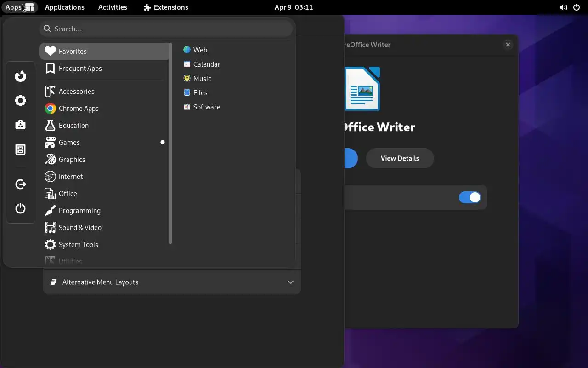This screenshot has height=368, width=588.
Task: Click the 'Utilities' category text
Action: click(70, 261)
